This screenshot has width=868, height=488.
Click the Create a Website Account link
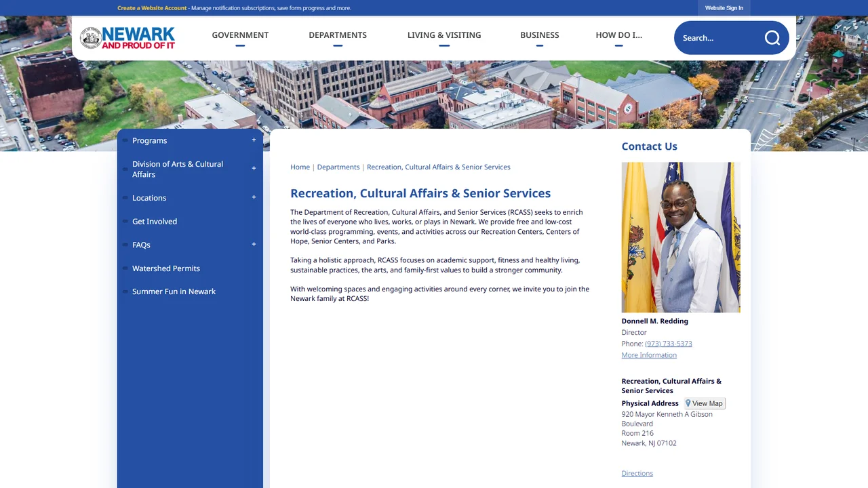pyautogui.click(x=152, y=8)
